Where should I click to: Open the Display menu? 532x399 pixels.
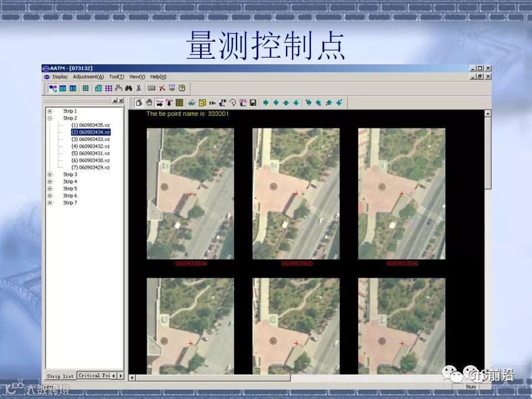tap(60, 76)
